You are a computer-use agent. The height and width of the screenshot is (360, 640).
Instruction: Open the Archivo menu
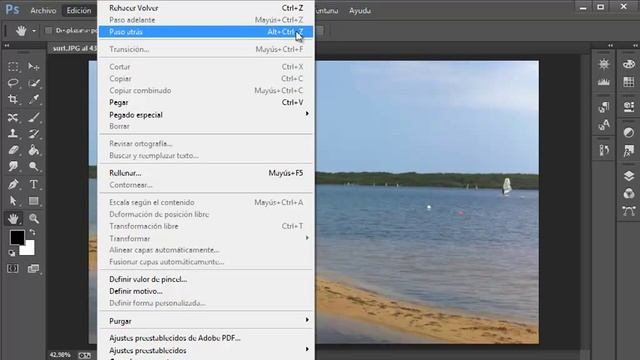(x=43, y=11)
